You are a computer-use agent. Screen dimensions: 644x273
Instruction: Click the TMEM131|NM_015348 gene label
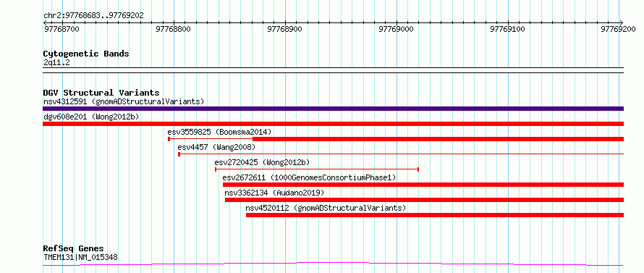click(80, 258)
